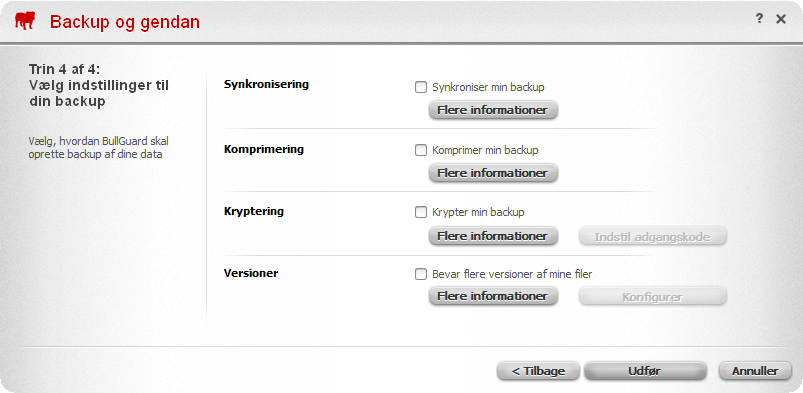Cancel the wizard with Annuller
This screenshot has width=803, height=393.
755,371
